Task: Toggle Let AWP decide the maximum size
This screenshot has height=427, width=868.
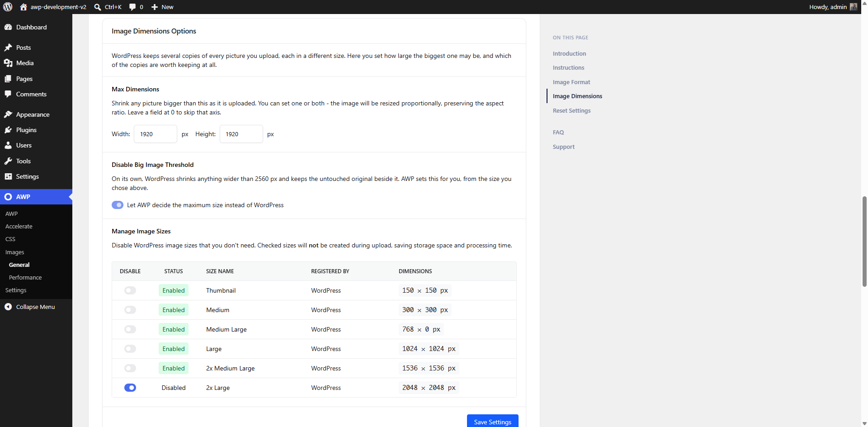Action: [x=118, y=205]
